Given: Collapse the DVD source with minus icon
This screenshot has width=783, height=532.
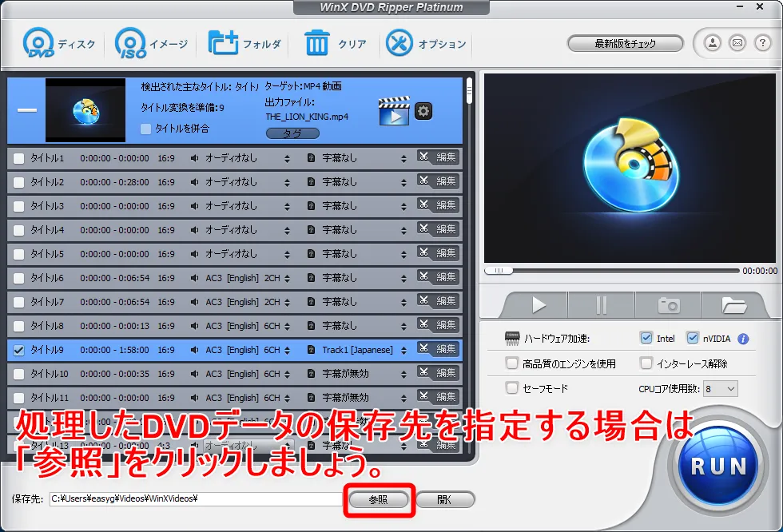Looking at the screenshot, I should pos(27,110).
